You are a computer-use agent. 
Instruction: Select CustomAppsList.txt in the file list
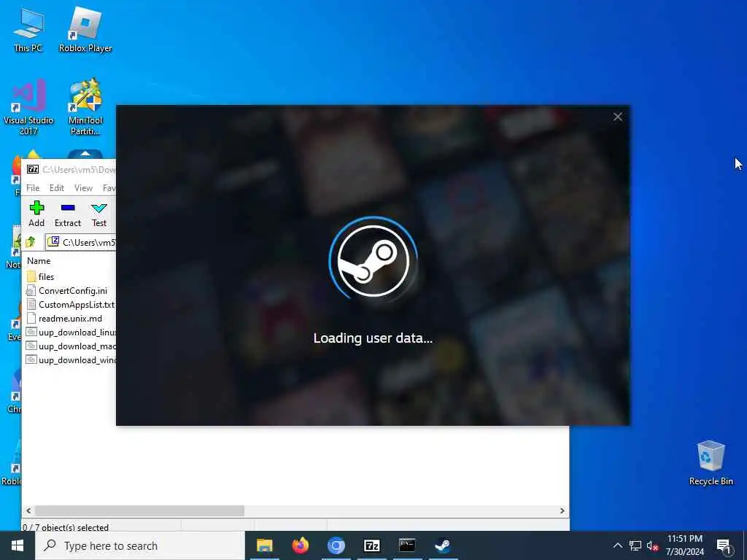[x=71, y=304]
